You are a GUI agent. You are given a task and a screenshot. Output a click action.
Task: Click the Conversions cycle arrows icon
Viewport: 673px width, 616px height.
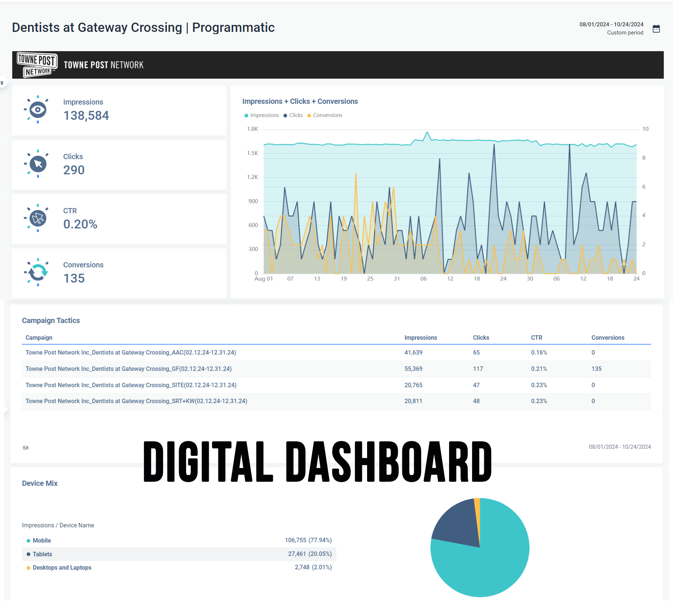37,272
